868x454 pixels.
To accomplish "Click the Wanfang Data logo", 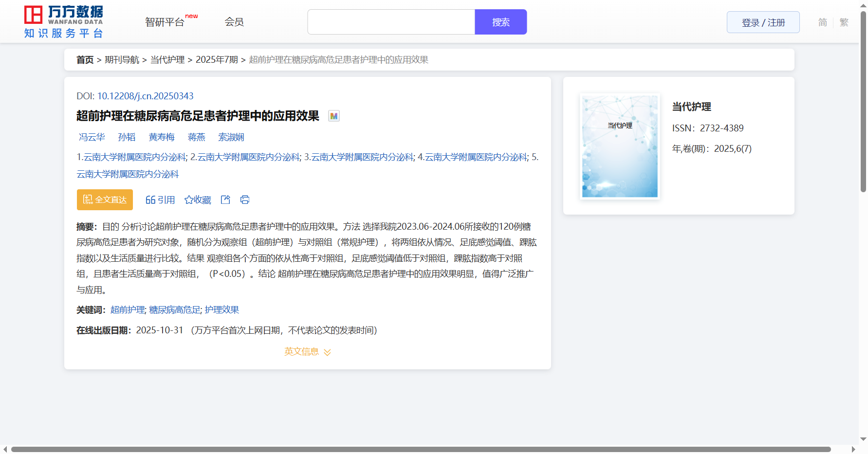I will 64,22.
